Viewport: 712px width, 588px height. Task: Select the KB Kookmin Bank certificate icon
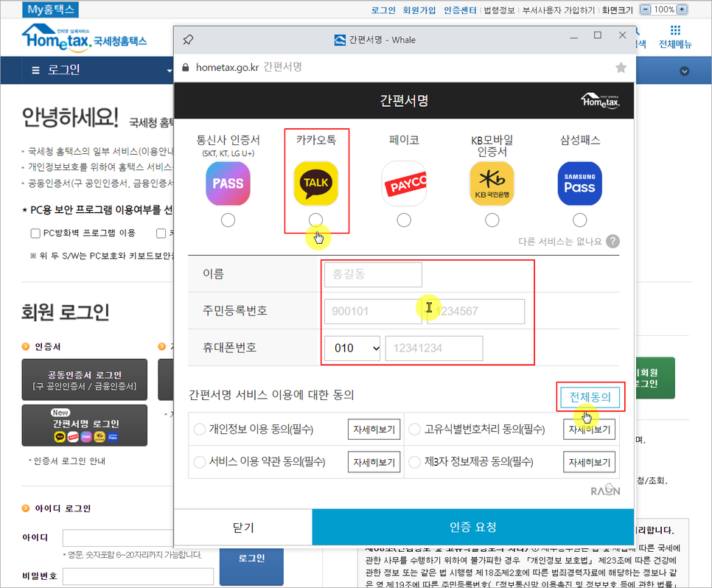pos(492,183)
